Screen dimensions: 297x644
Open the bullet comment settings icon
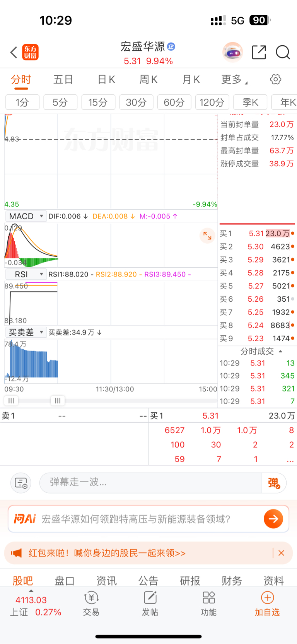[21, 483]
